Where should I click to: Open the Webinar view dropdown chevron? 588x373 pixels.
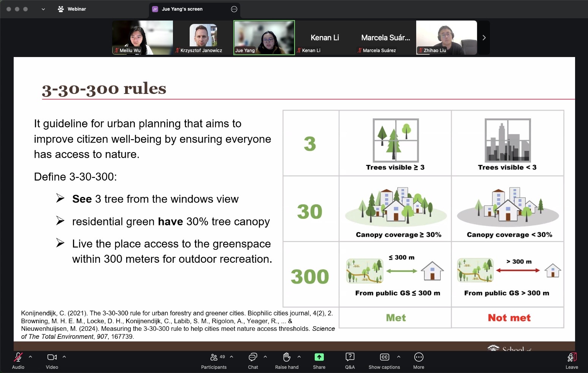coord(43,9)
